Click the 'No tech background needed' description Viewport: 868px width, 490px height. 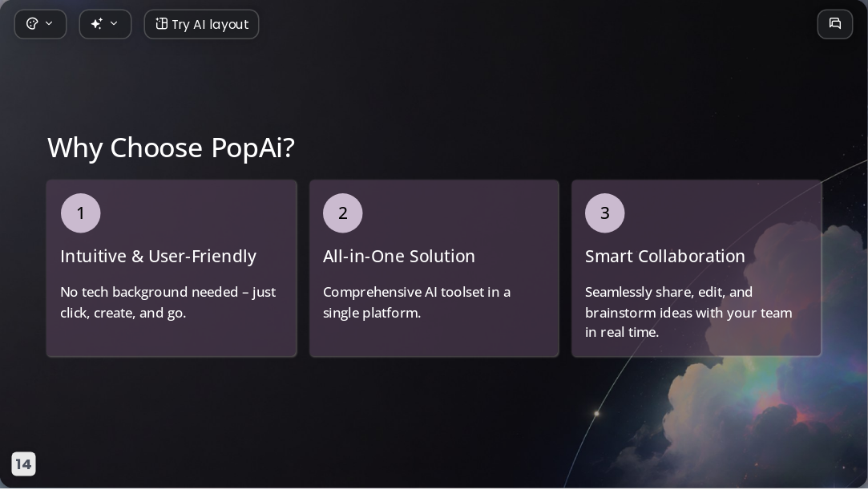[x=168, y=302]
